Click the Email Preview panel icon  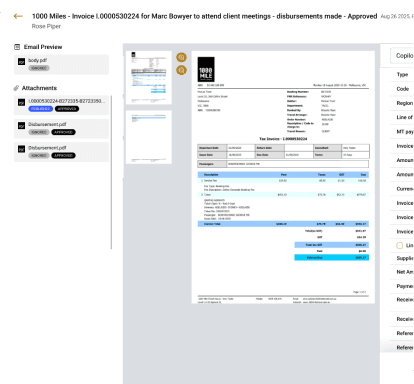coord(17,47)
